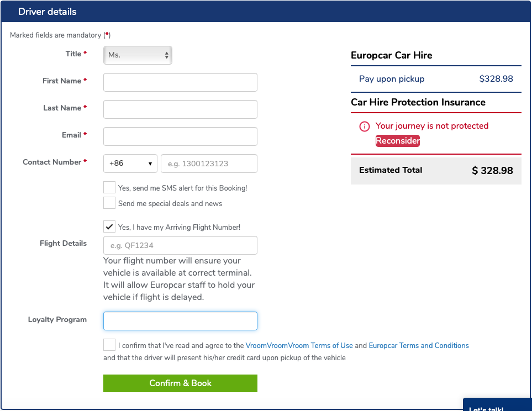Screen dimensions: 532x411
Task: Click the Flight Details input box
Action: [180, 245]
